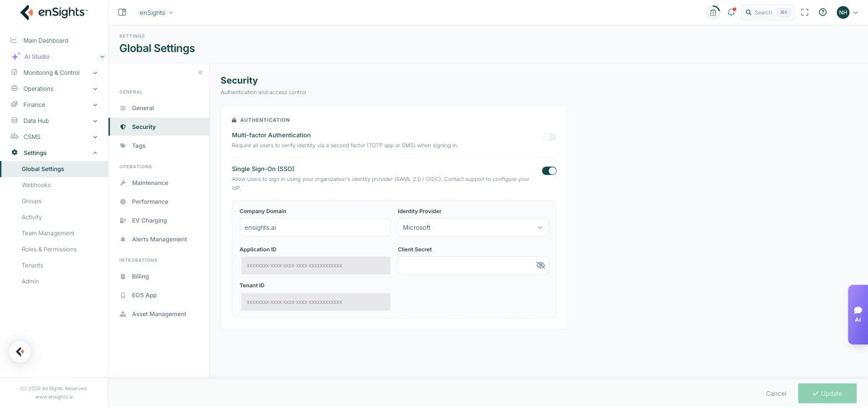
Task: Collapse the settings side panel chevrons
Action: [x=200, y=73]
